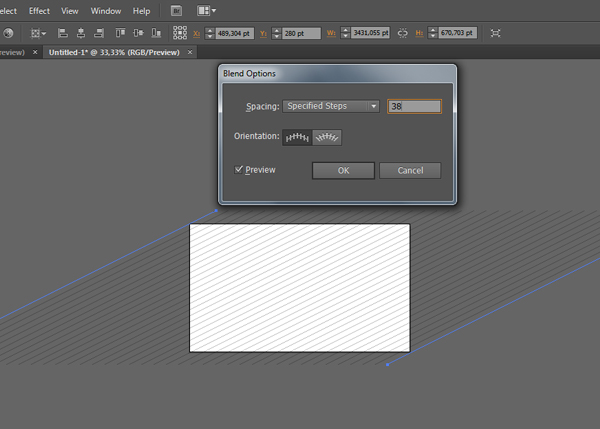Choose Align to Path orientation
Image resolution: width=600 pixels, height=429 pixels.
[327, 138]
